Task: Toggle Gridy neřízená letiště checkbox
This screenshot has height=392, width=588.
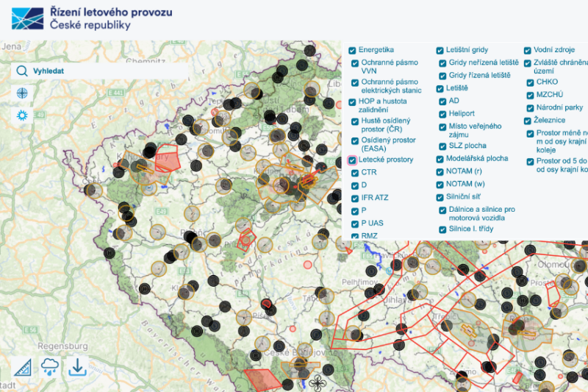Action: [442, 63]
